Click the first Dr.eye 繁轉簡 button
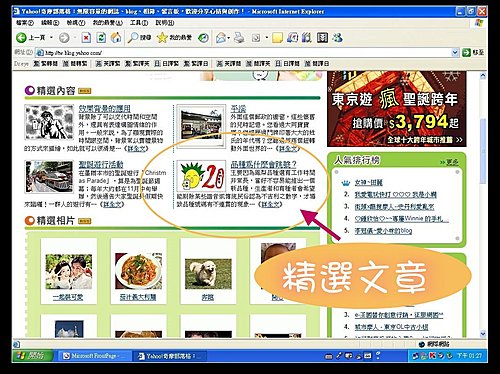 point(45,63)
